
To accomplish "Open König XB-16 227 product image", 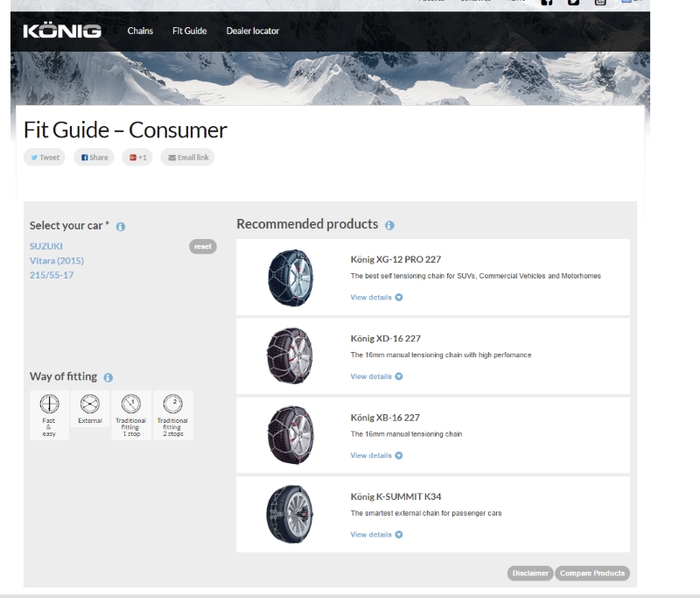I will click(x=290, y=435).
